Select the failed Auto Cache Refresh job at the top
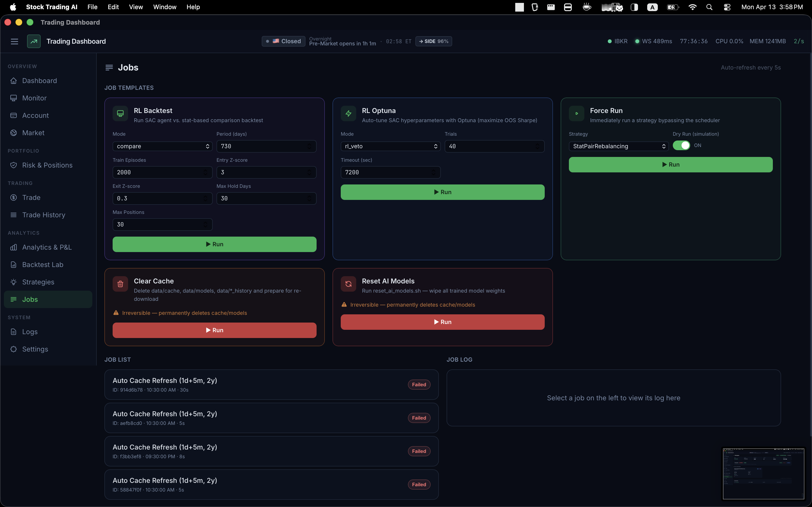 271,384
